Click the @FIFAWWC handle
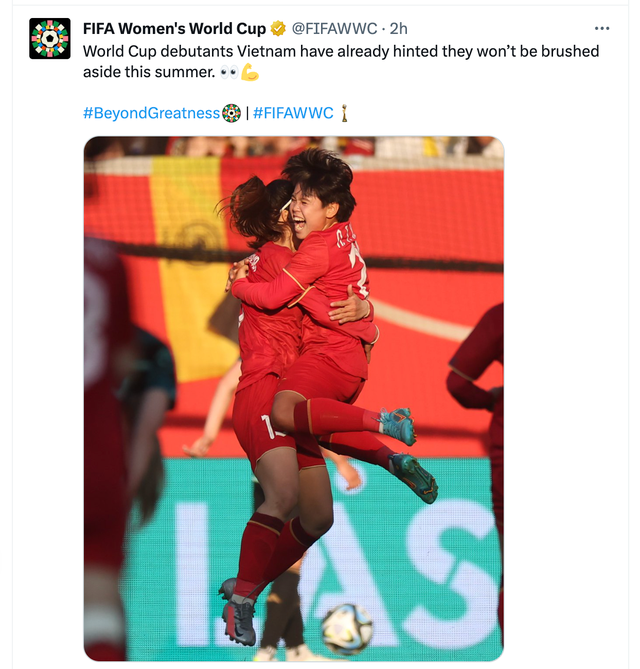The width and height of the screenshot is (640, 669). 335,29
